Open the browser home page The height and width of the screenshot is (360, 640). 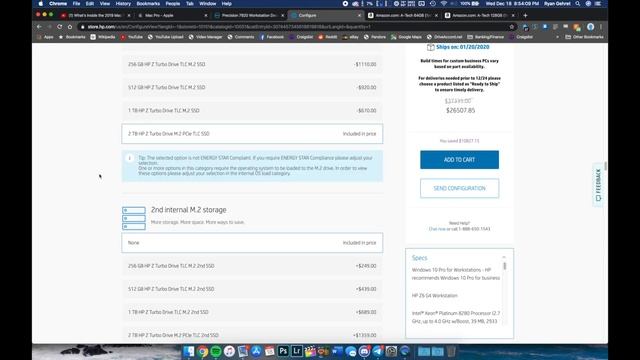[70, 27]
